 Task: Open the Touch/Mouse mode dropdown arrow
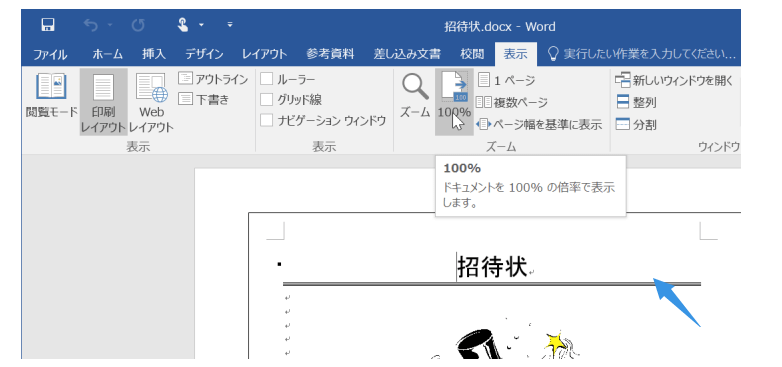point(201,24)
